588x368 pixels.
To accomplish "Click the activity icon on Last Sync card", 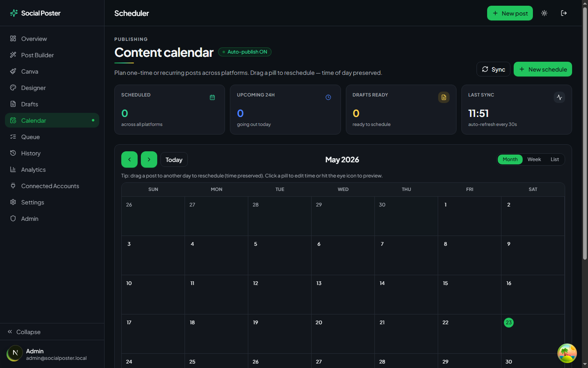I will (559, 97).
